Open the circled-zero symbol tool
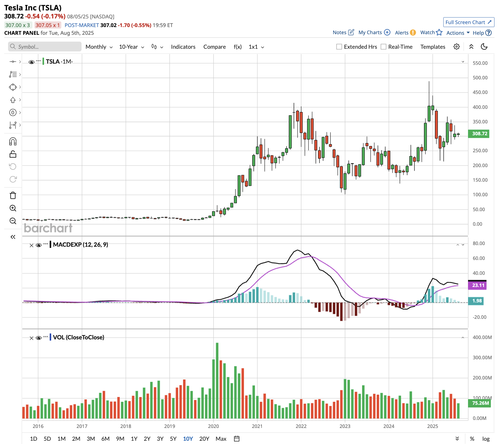Screen dimensions: 504x444 pos(13,113)
